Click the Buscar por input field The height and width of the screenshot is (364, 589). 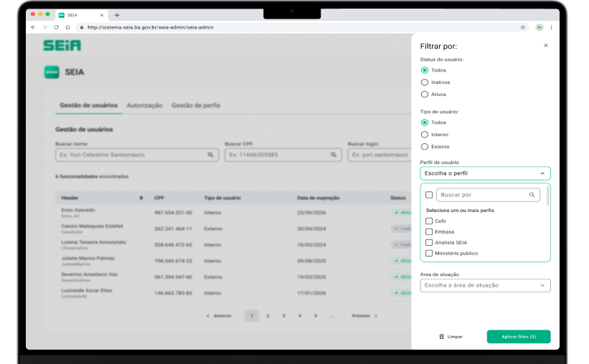coord(482,195)
